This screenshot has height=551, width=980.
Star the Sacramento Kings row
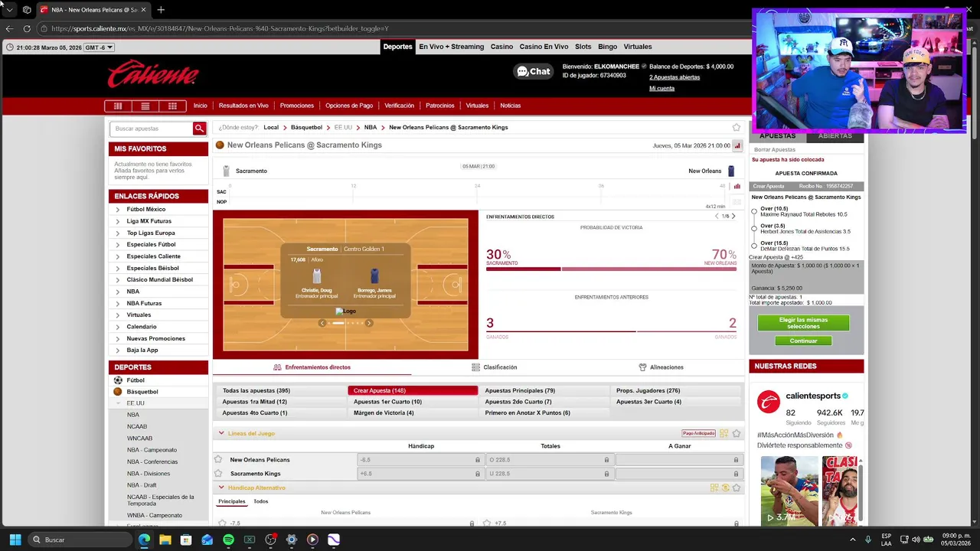click(218, 473)
